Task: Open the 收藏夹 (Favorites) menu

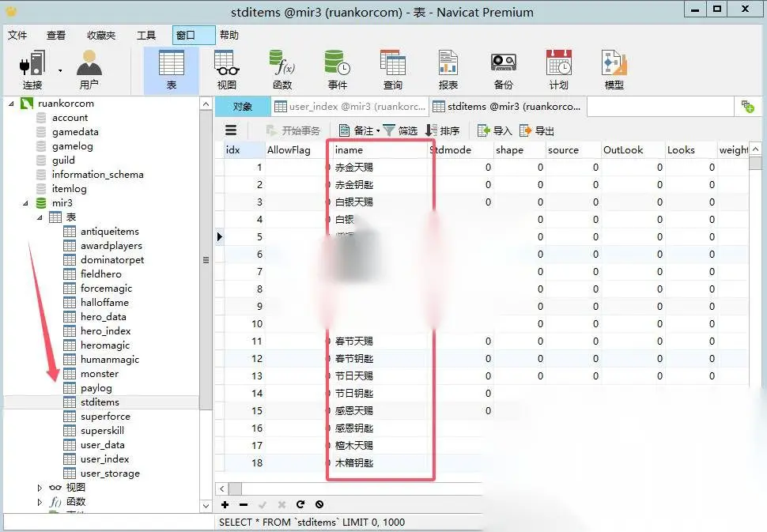Action: (101, 36)
